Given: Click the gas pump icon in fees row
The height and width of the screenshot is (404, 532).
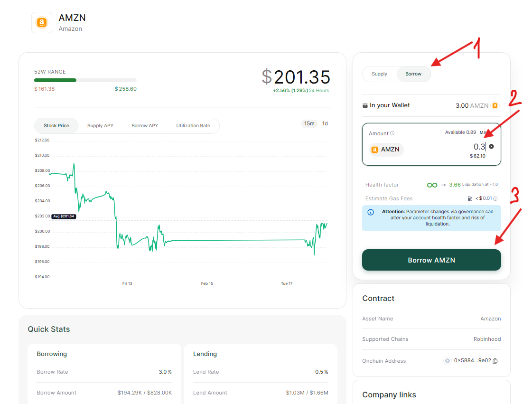Looking at the screenshot, I should pos(470,198).
